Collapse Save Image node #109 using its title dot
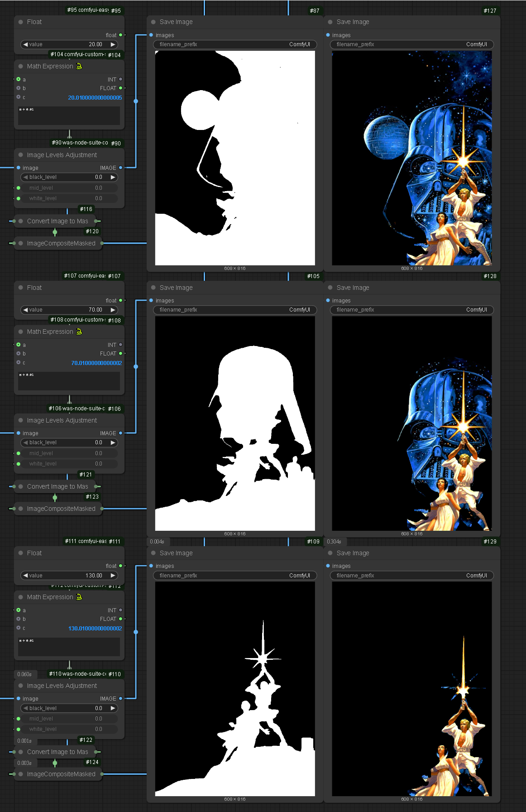The image size is (526, 812). (153, 553)
